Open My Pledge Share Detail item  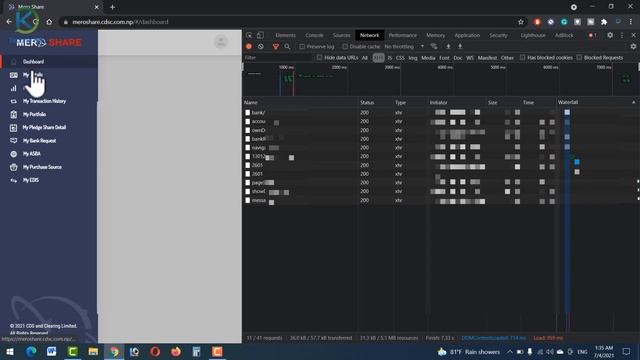(x=44, y=127)
